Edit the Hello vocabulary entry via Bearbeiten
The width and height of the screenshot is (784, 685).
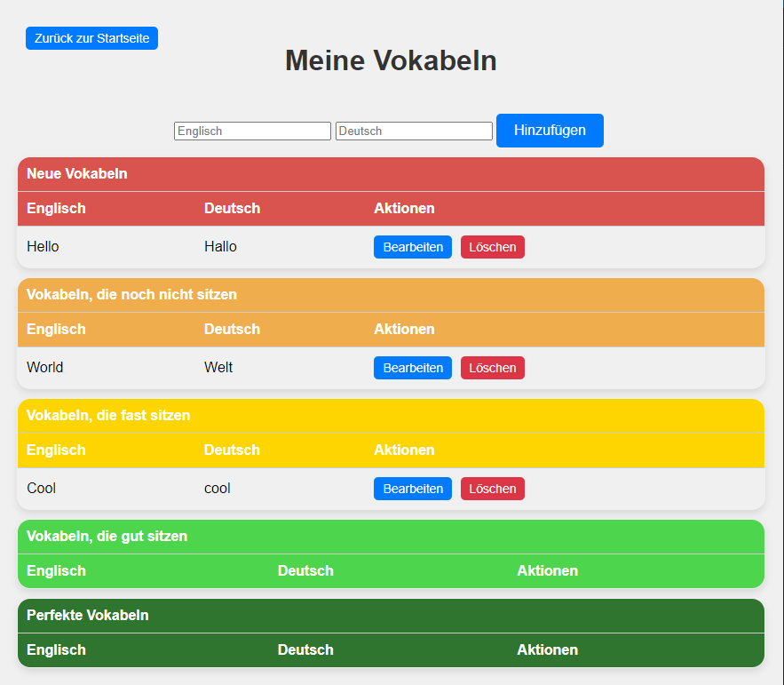pyautogui.click(x=412, y=247)
